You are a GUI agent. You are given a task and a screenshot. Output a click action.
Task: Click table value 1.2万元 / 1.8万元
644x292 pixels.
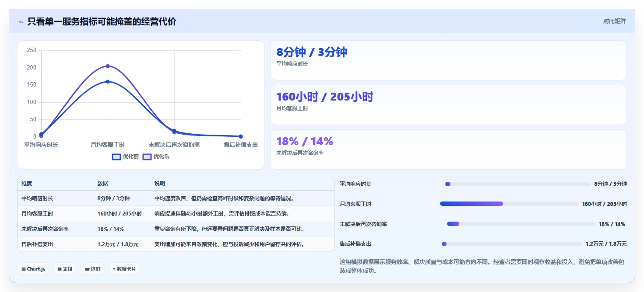pos(118,244)
